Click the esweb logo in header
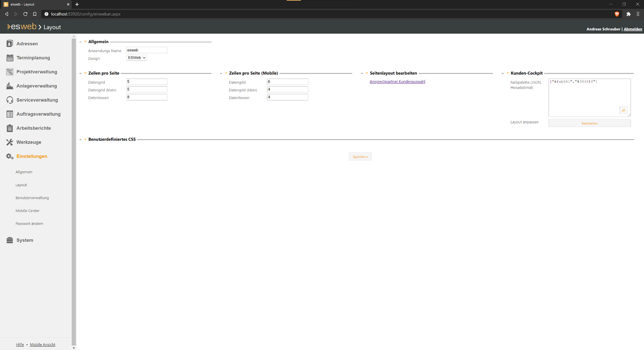 tap(22, 27)
